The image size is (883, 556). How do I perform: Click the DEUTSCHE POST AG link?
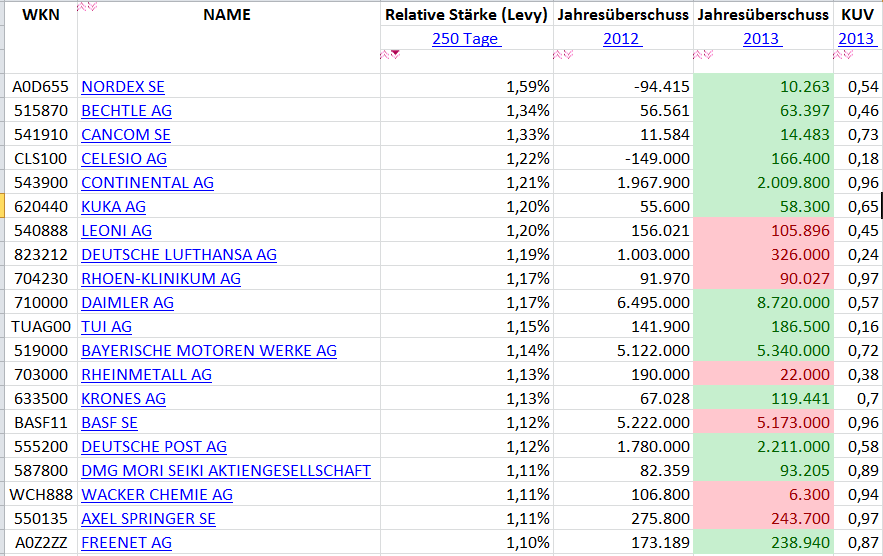[x=154, y=447]
